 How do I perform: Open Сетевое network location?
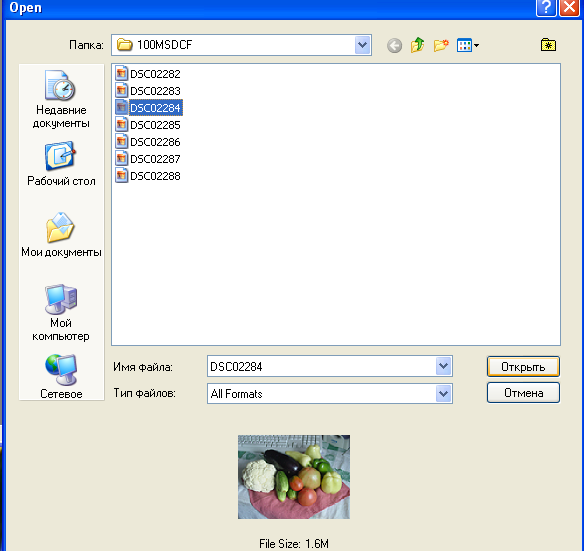61,376
